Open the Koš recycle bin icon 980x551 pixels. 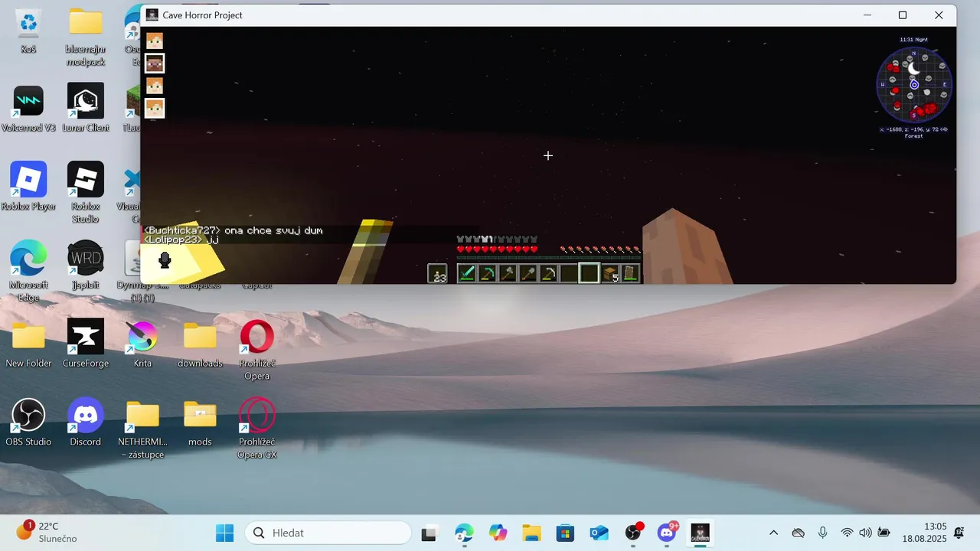tap(28, 31)
